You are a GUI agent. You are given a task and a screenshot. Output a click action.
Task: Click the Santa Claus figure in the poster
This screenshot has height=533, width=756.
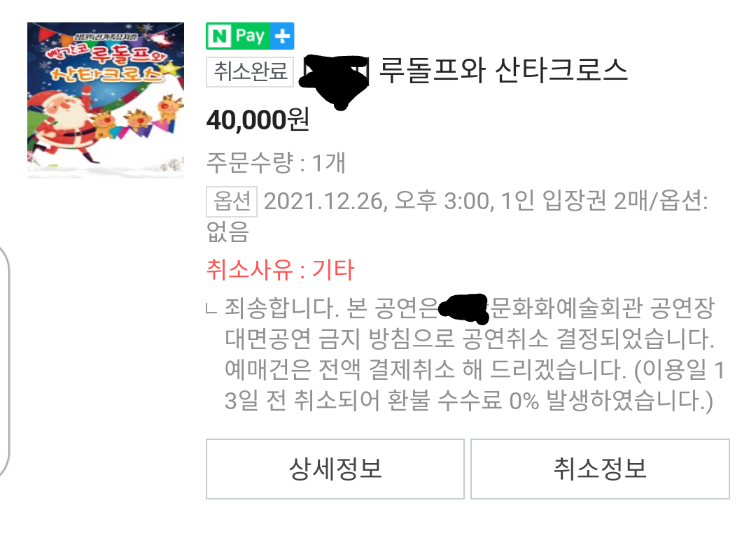(62, 125)
